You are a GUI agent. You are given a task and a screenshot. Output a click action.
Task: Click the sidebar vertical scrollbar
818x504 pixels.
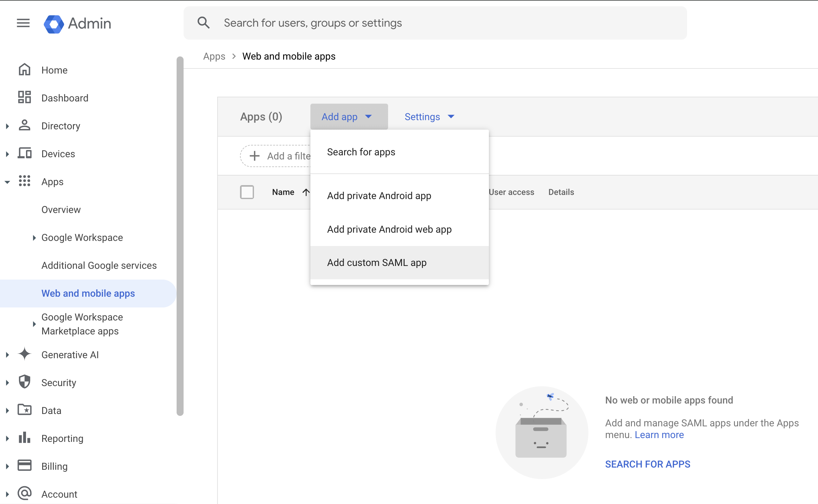tap(180, 236)
